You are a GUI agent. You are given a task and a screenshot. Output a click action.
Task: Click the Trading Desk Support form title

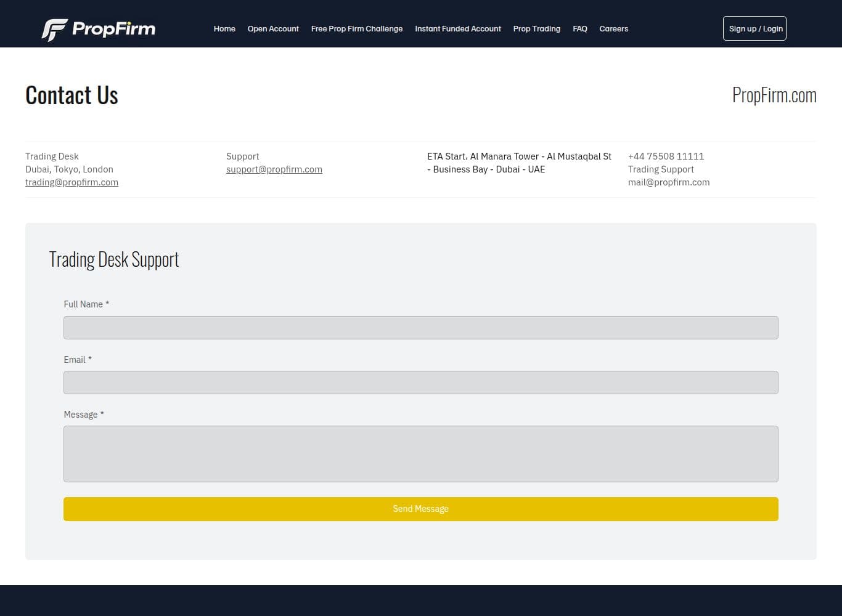point(114,259)
